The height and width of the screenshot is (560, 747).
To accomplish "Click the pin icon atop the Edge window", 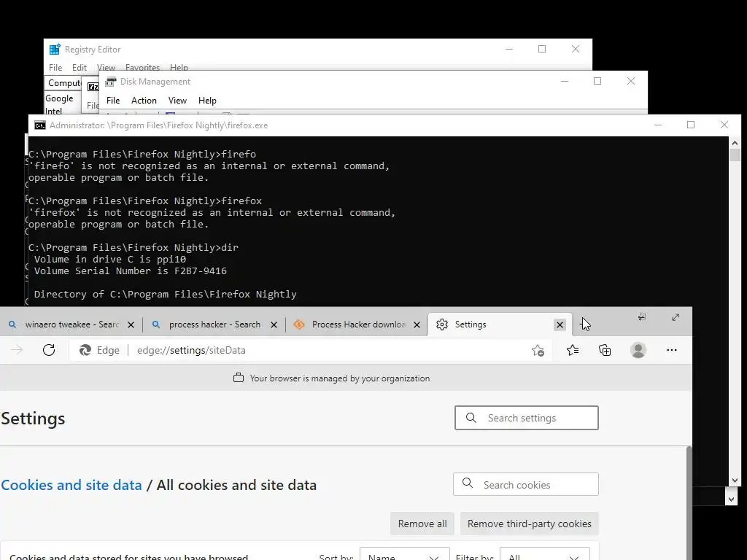I will (x=642, y=317).
